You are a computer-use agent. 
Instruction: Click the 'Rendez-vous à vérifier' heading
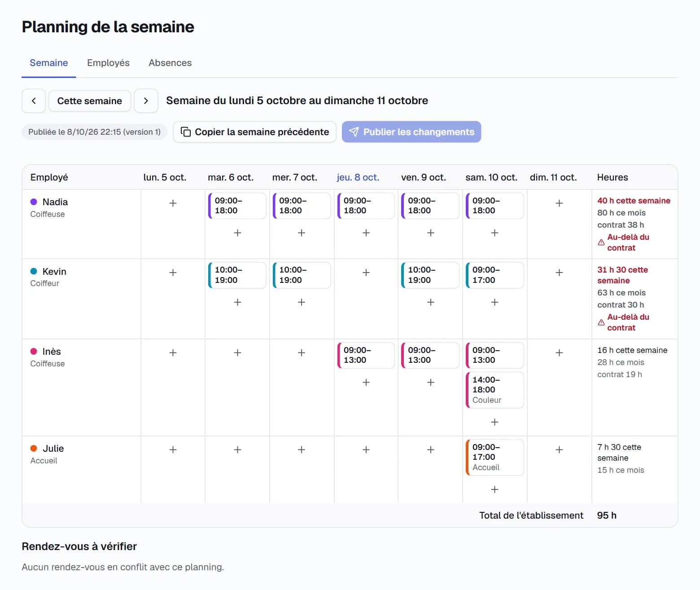point(79,546)
